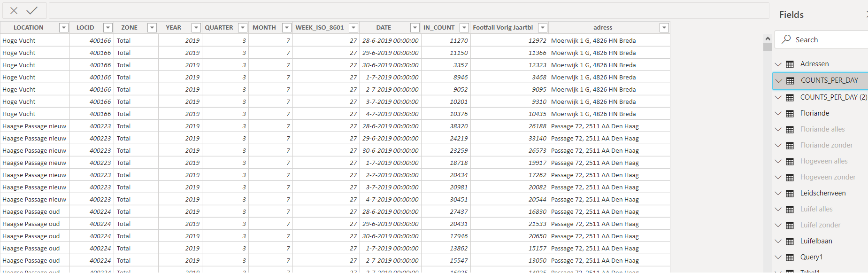Viewport: 868px width, 273px height.
Task: Click the Luifelbaan table icon
Action: click(790, 242)
